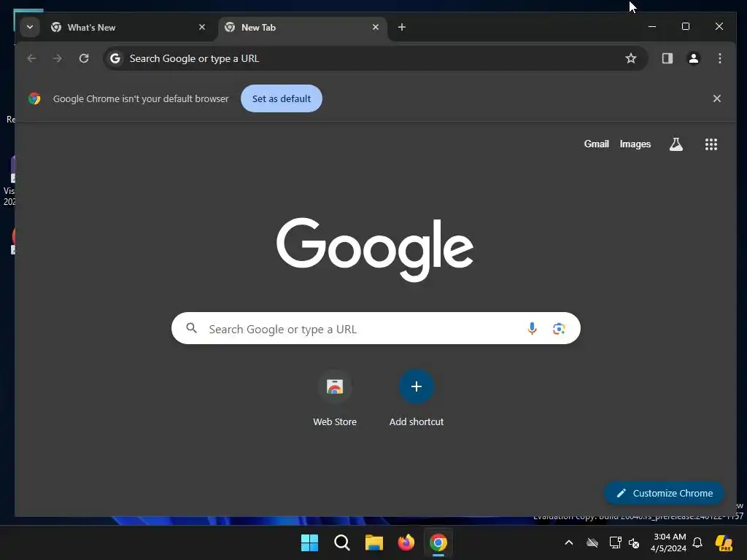Open a new tab with plus button
This screenshot has height=560, width=747.
402,27
